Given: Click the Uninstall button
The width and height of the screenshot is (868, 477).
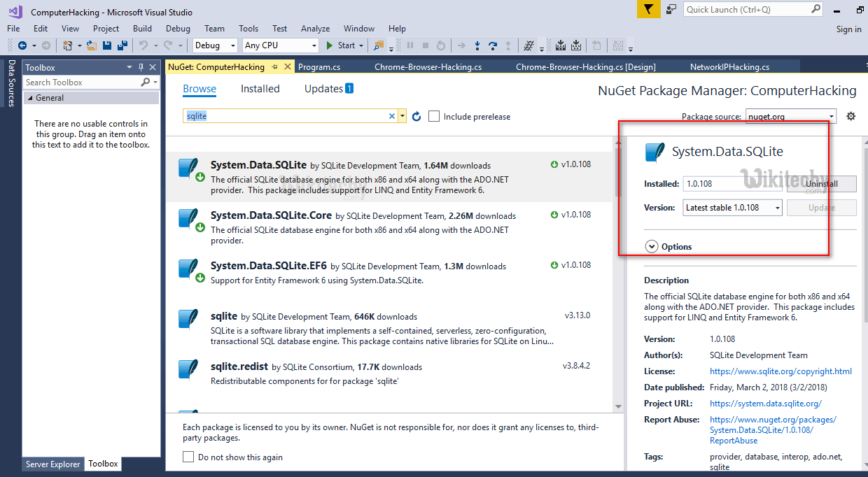Looking at the screenshot, I should [821, 184].
